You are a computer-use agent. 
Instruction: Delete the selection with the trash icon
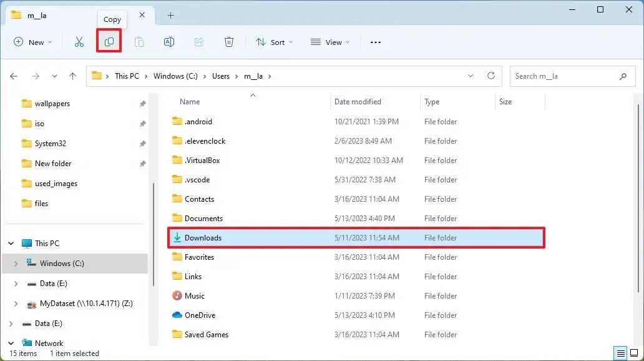click(228, 42)
